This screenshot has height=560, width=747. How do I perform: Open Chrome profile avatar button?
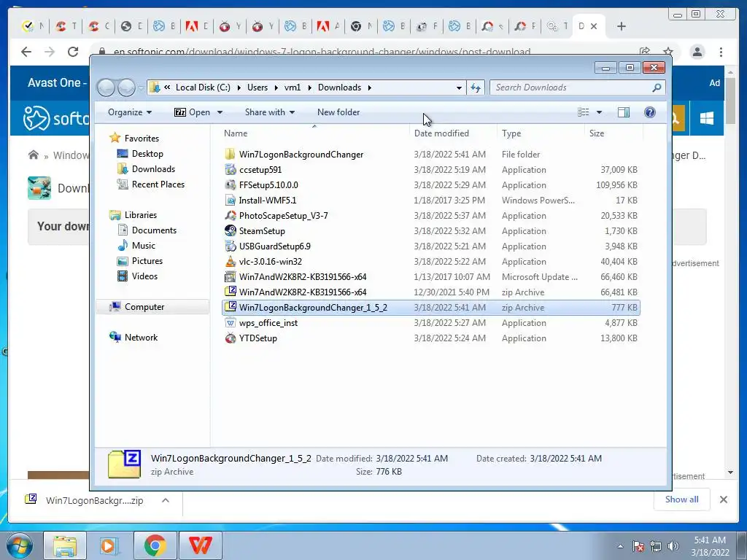coord(697,52)
